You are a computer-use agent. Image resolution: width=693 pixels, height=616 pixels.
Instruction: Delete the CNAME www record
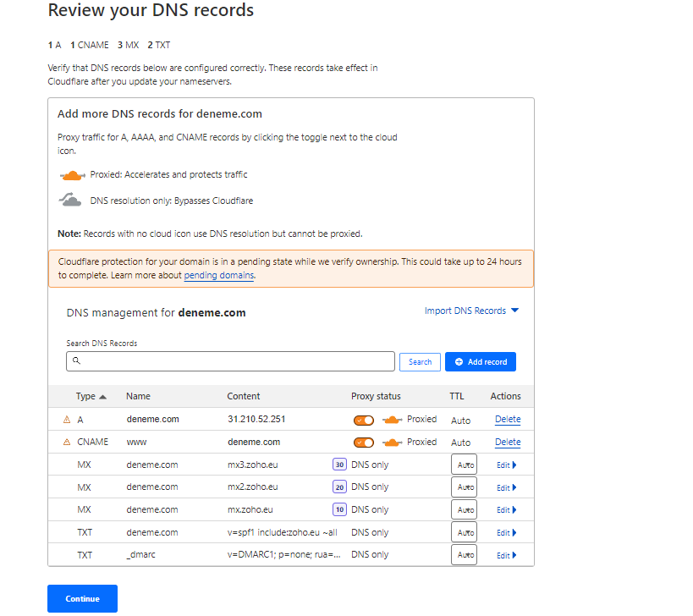point(508,442)
